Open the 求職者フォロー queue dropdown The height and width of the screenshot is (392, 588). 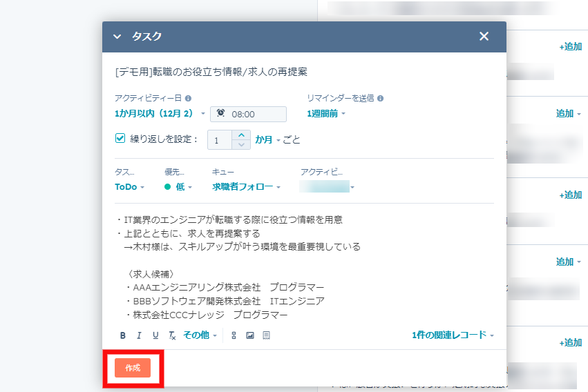pos(247,187)
